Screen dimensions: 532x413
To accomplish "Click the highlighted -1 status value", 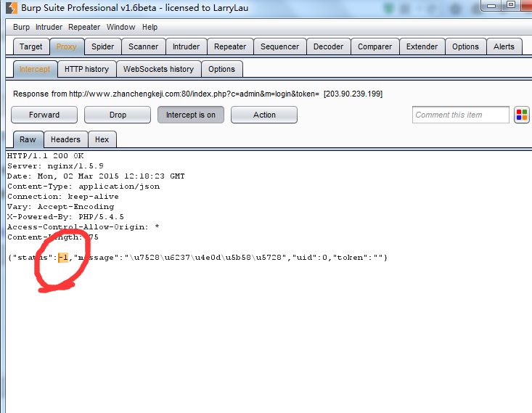I will (63, 258).
